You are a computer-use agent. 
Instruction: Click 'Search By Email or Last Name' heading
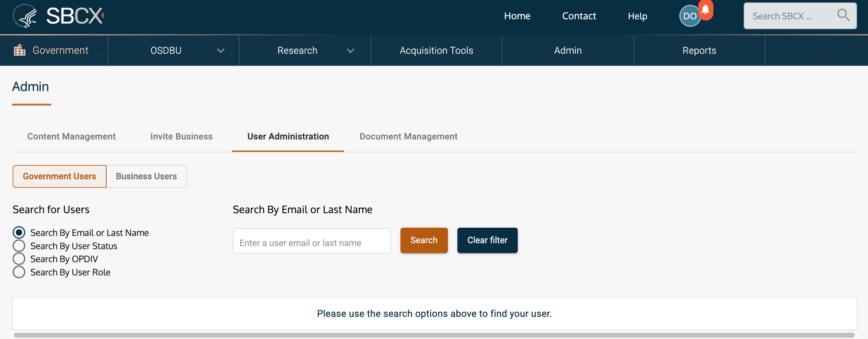[x=302, y=210]
